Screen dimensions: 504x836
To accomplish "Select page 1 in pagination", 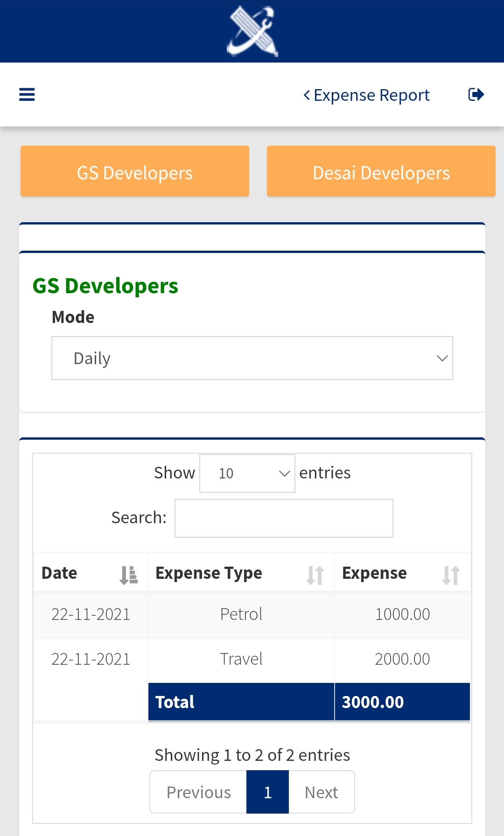I will 267,792.
